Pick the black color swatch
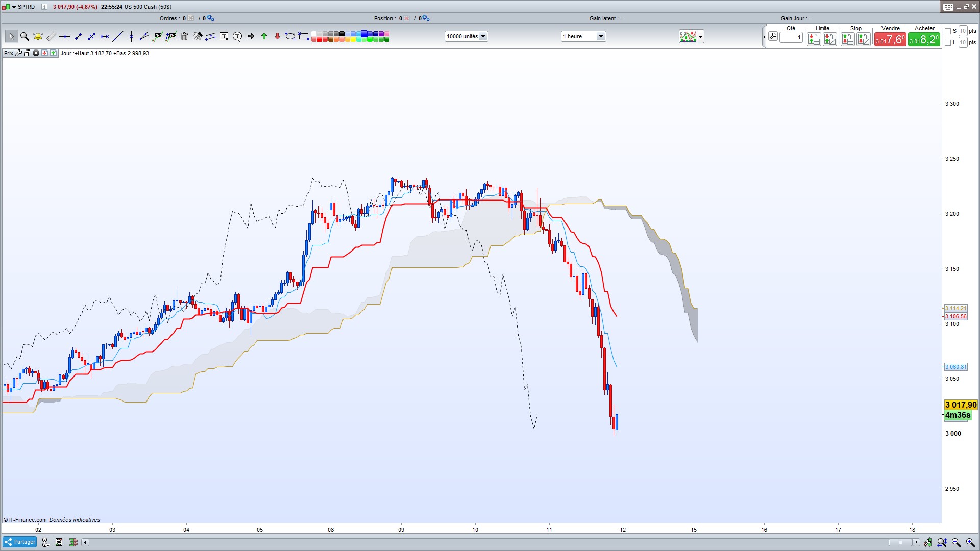Viewport: 980px width, 551px height. [342, 34]
